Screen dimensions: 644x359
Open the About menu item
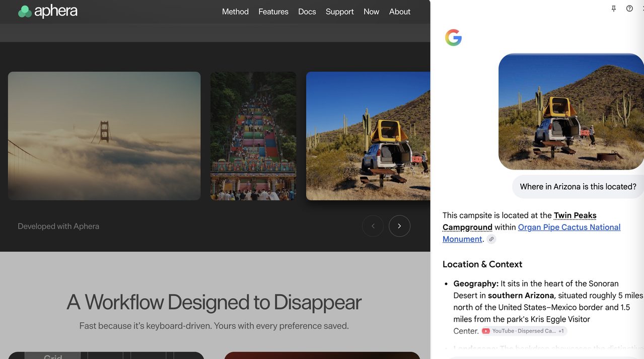click(x=400, y=12)
